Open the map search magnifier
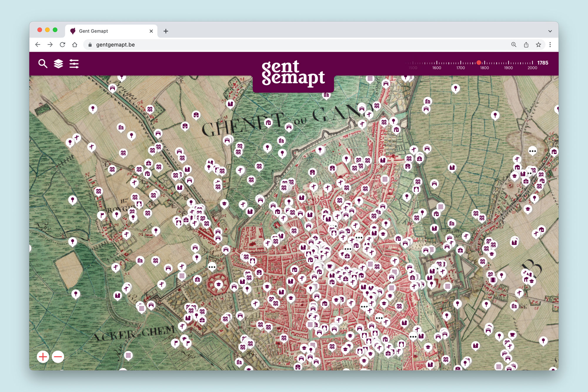The height and width of the screenshot is (392, 588). point(43,64)
